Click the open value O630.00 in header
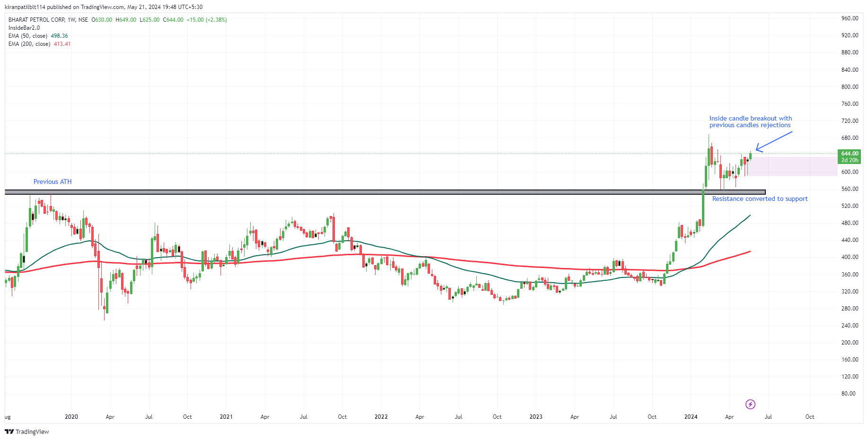The image size is (868, 440). pyautogui.click(x=102, y=20)
